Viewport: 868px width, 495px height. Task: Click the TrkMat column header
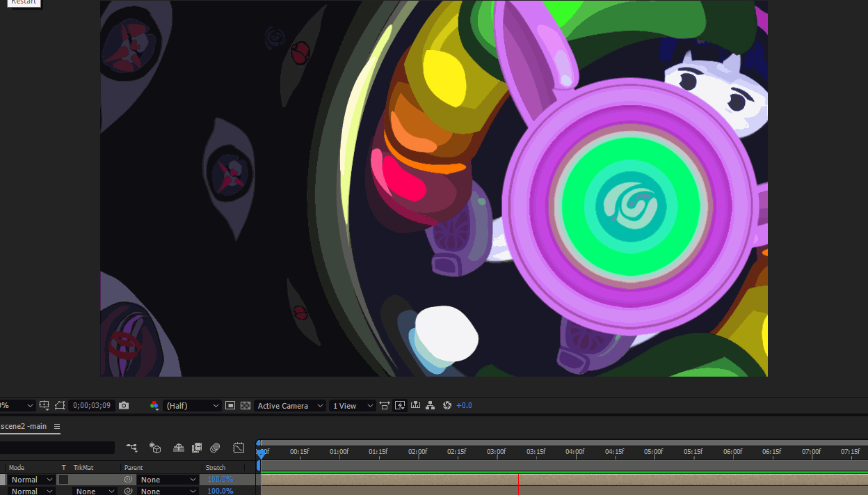coord(83,468)
